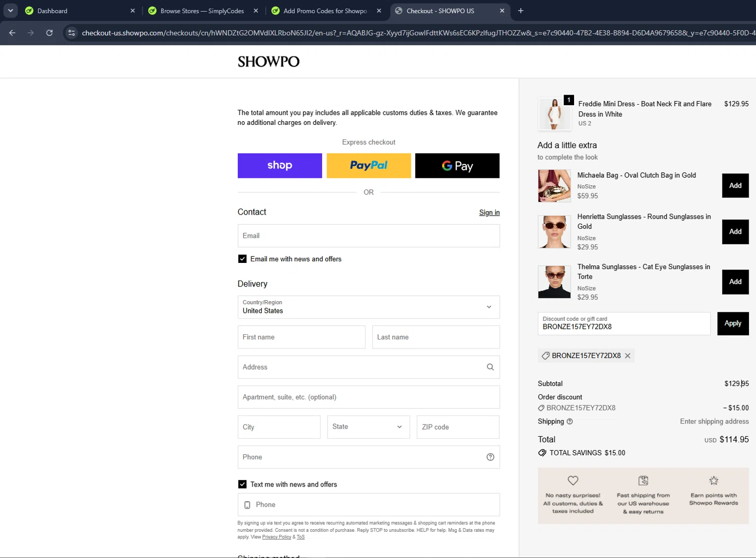
Task: Pay with PayPal express checkout
Action: pyautogui.click(x=369, y=166)
